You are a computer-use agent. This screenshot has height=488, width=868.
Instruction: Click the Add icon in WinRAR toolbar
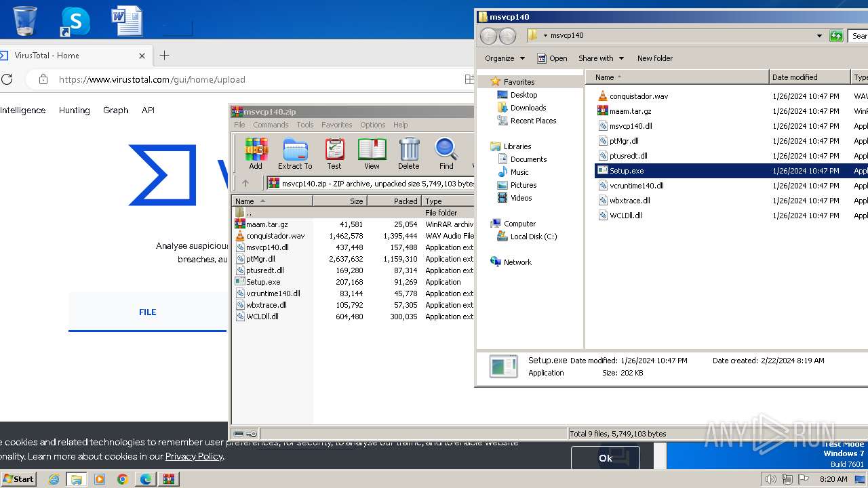256,153
